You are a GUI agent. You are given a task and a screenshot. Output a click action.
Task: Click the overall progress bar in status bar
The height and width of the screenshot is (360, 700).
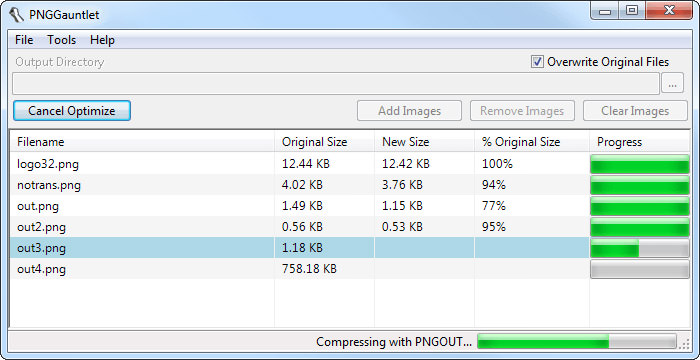pyautogui.click(x=577, y=342)
